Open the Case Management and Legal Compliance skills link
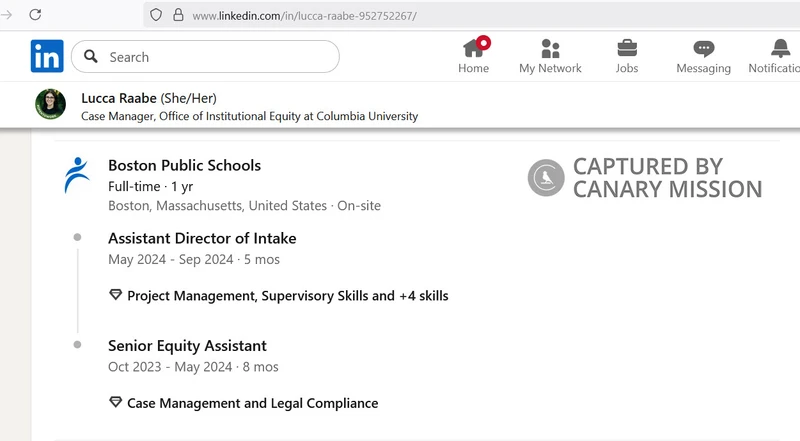The image size is (800, 441). (x=252, y=403)
